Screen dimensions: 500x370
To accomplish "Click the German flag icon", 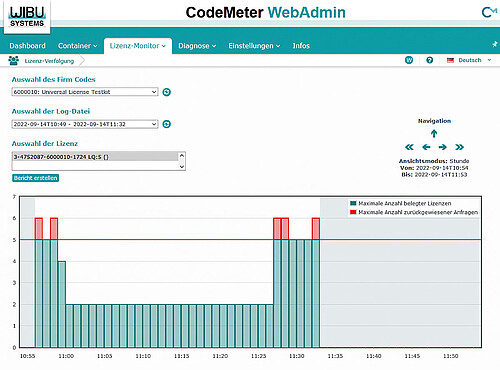I will (x=450, y=60).
